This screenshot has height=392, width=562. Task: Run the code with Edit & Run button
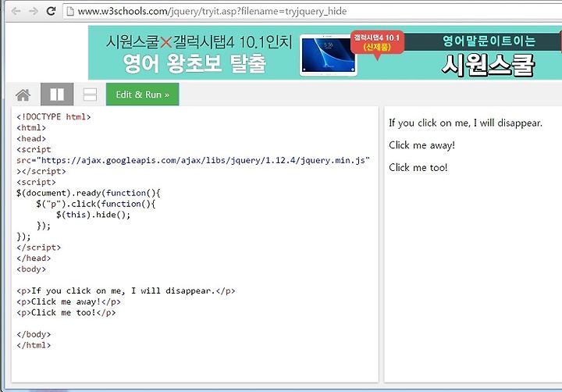[x=142, y=94]
